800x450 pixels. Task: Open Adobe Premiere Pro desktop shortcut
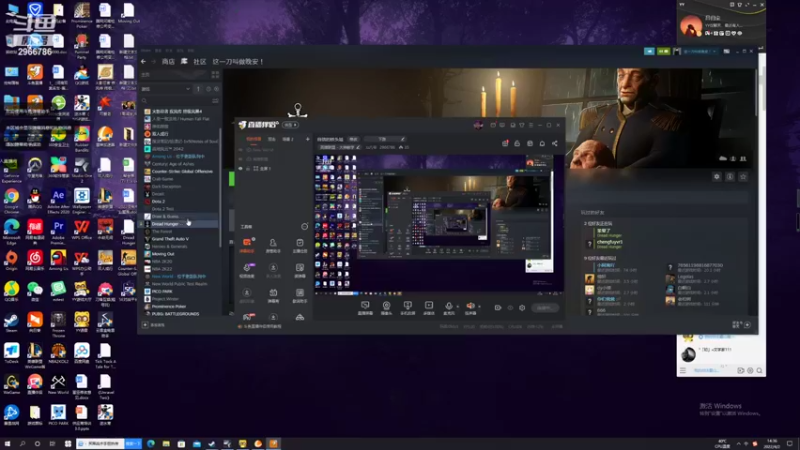point(58,231)
